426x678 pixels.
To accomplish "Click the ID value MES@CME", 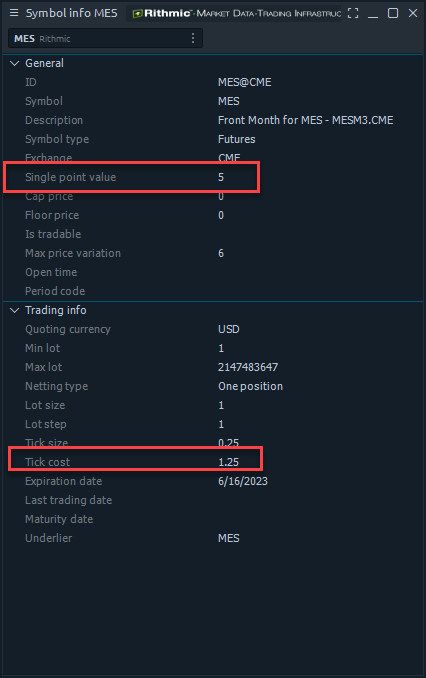I will point(244,82).
